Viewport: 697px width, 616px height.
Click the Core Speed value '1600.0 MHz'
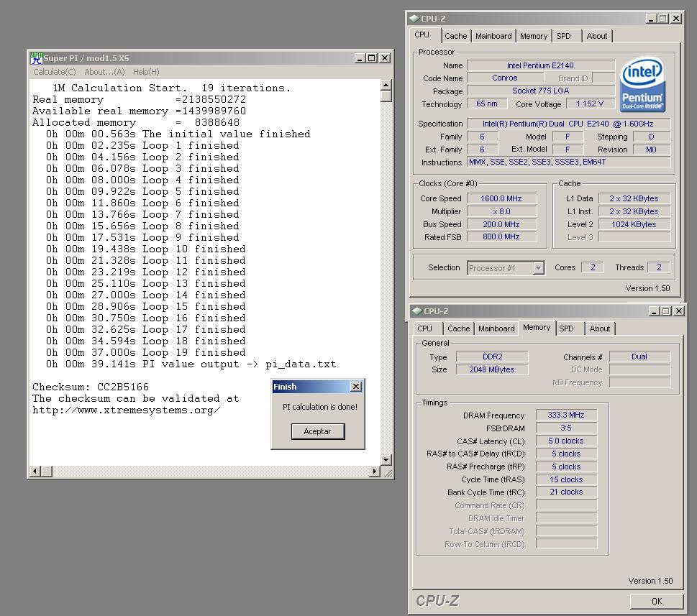tap(501, 198)
